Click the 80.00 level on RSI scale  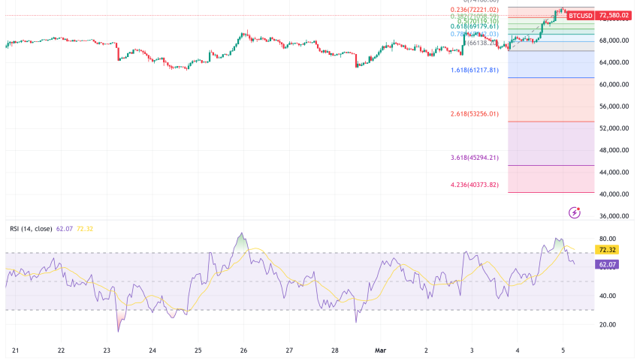[x=609, y=238]
